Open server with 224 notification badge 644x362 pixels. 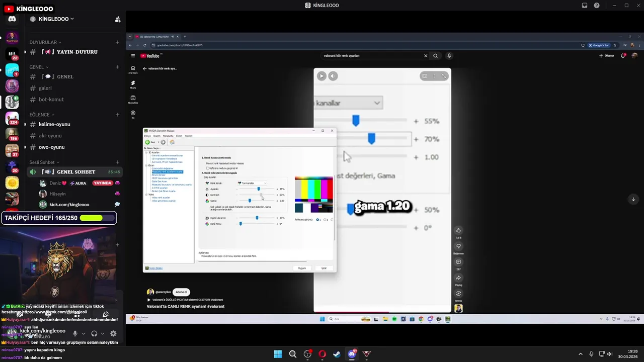(12, 118)
